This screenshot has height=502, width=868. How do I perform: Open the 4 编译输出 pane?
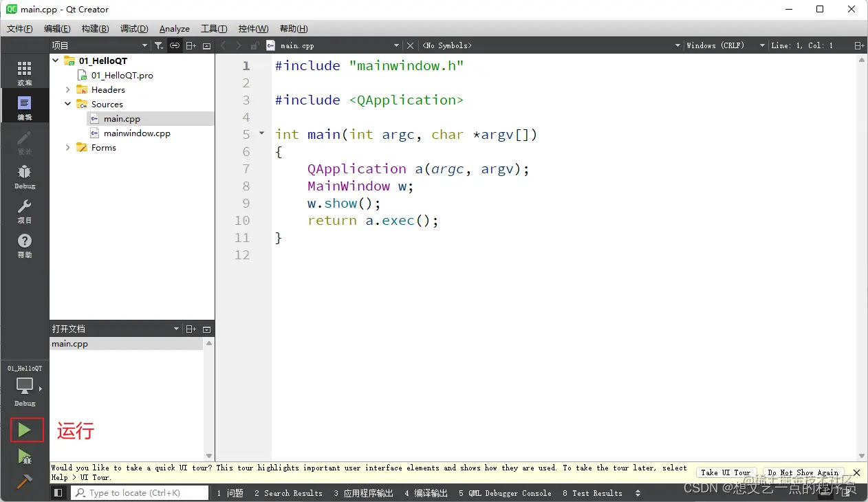[426, 493]
